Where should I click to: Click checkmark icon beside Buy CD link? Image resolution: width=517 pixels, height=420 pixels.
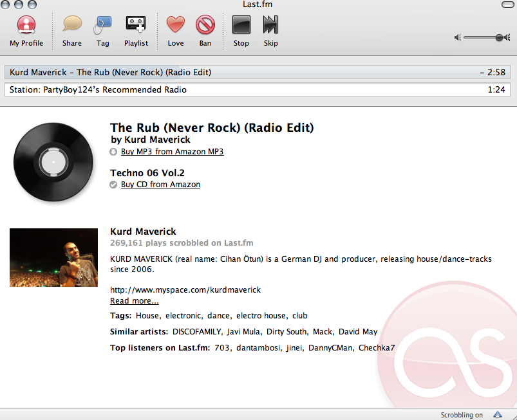point(113,185)
